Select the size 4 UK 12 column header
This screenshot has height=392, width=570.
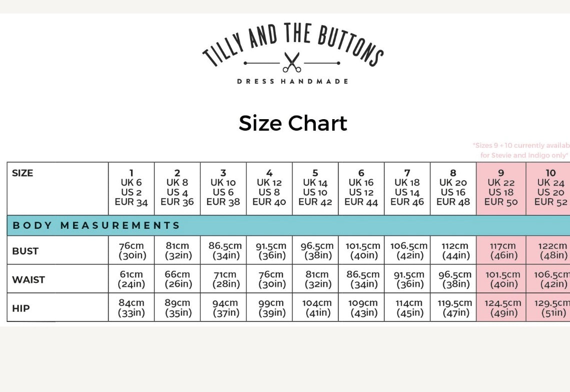pyautogui.click(x=269, y=188)
